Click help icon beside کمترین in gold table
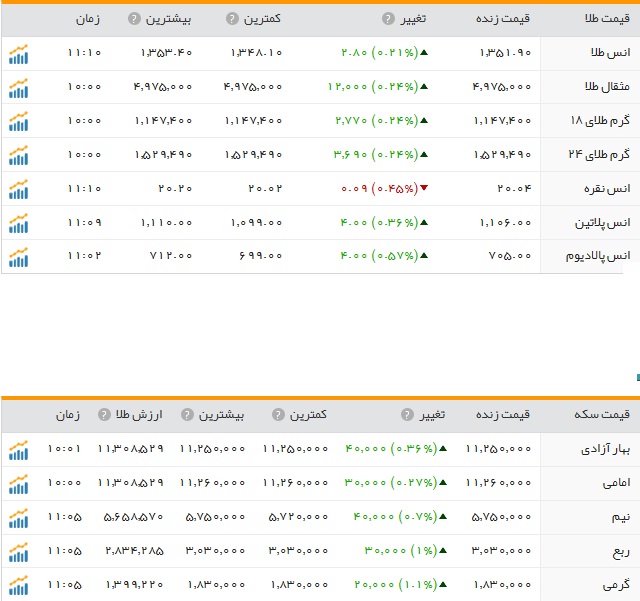This screenshot has width=640, height=601. [x=232, y=18]
